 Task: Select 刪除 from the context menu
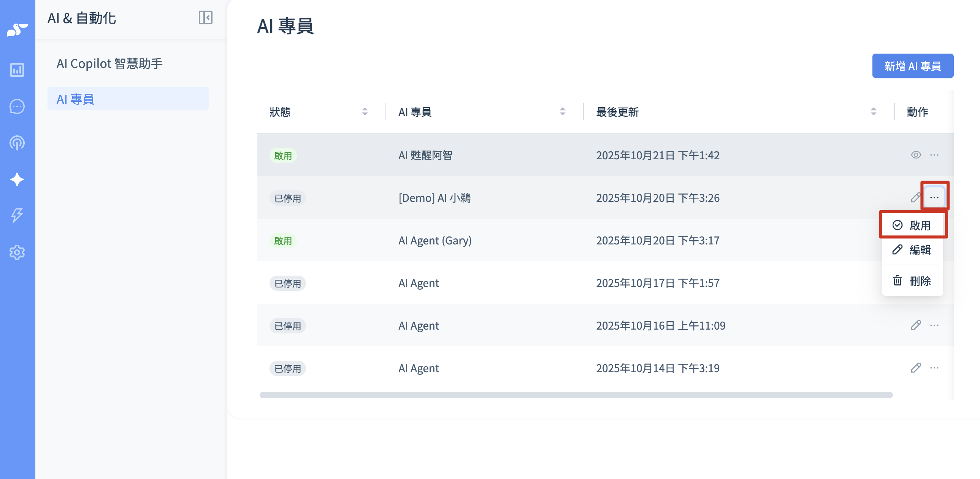coord(912,281)
